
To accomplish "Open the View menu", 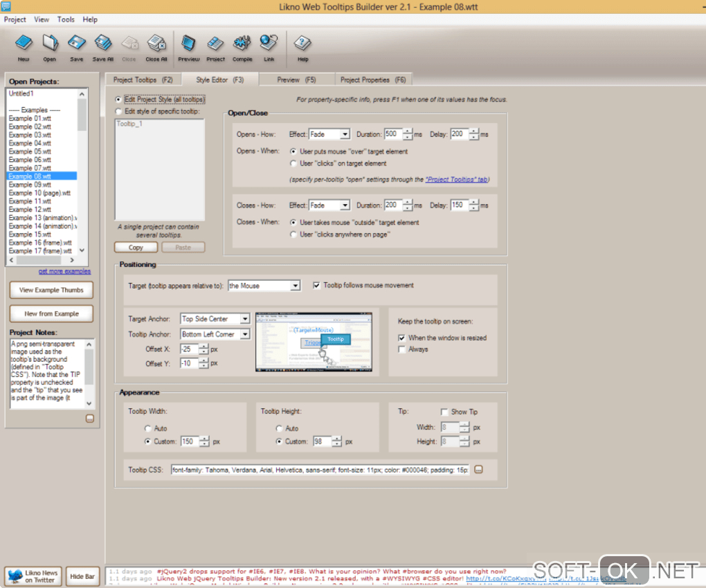I will tap(42, 19).
